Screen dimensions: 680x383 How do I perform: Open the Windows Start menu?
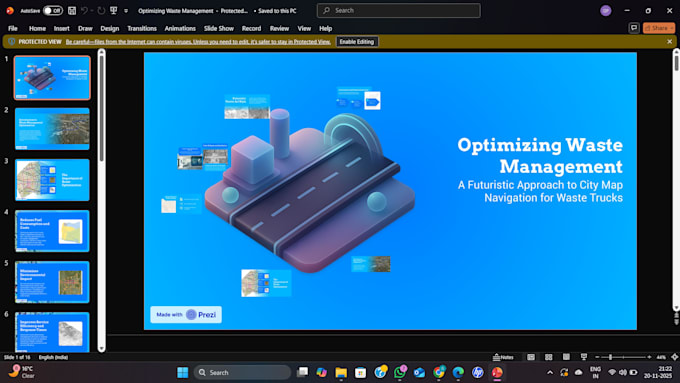(183, 372)
